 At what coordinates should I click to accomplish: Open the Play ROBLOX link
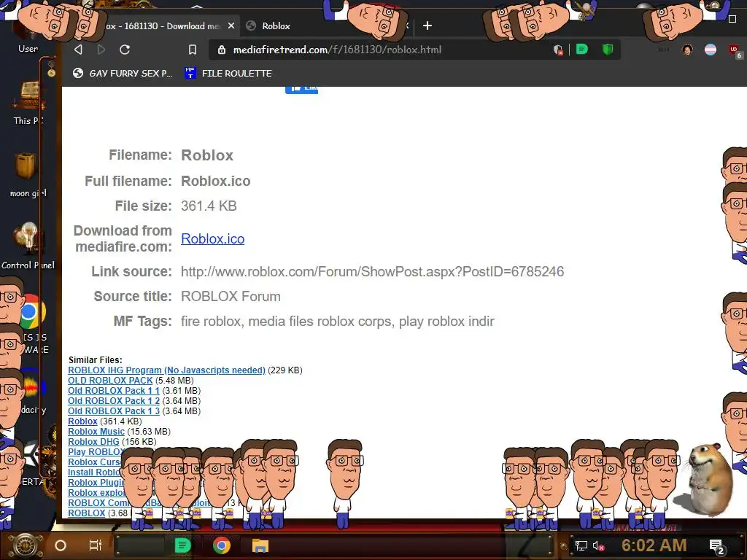point(97,452)
